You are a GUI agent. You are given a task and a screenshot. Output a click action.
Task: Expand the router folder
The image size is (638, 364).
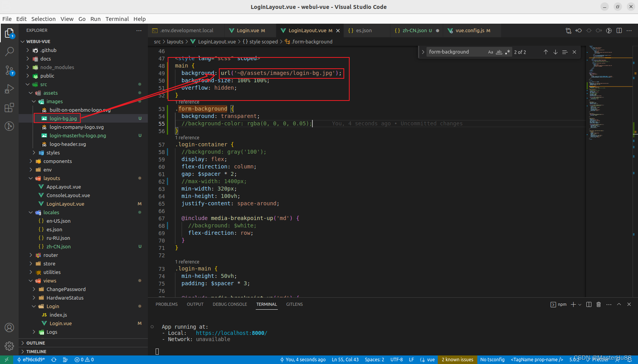point(51,255)
